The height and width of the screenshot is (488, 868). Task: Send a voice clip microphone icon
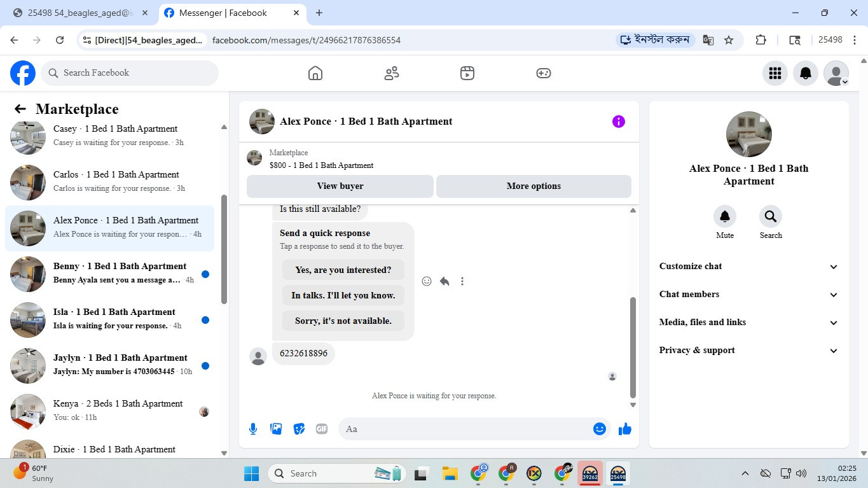[253, 429]
